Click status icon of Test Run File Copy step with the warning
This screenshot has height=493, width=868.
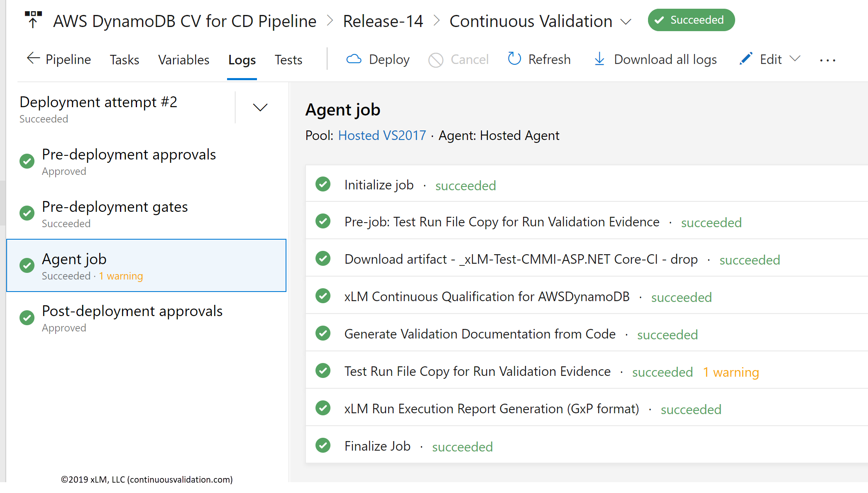323,370
